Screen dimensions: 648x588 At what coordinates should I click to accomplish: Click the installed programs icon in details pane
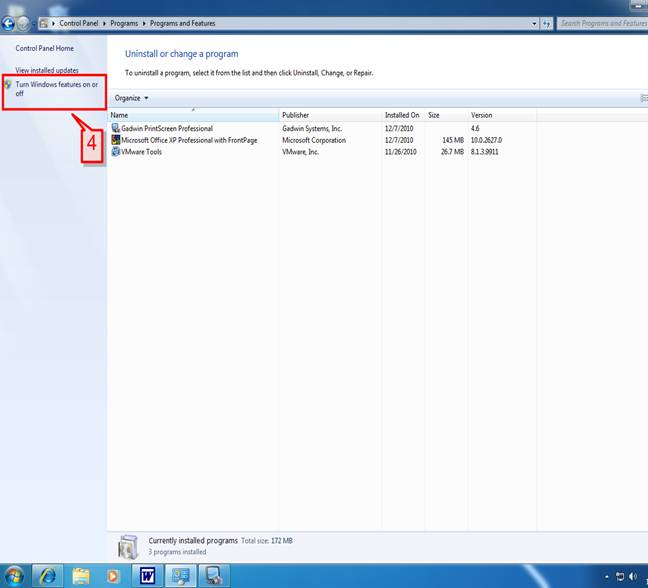pyautogui.click(x=128, y=547)
